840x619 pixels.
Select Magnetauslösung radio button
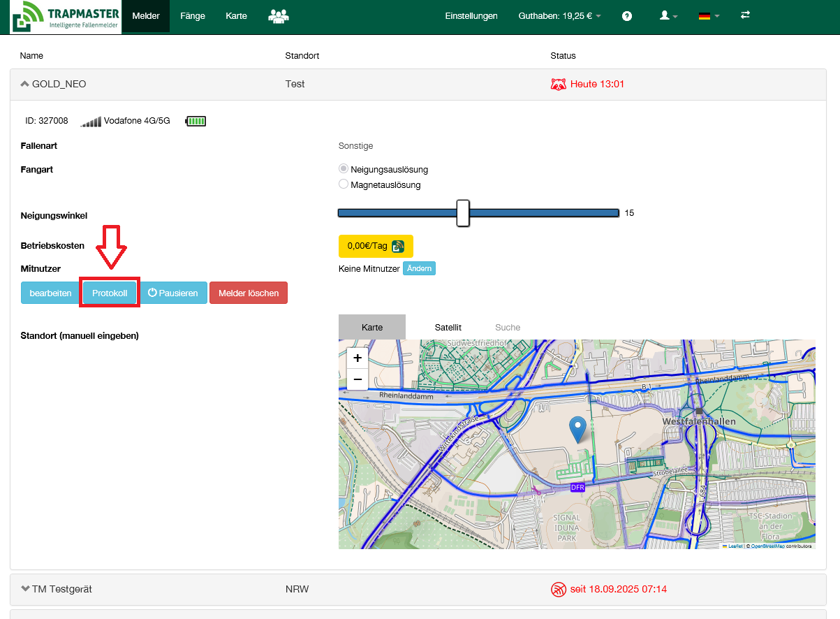pos(343,184)
